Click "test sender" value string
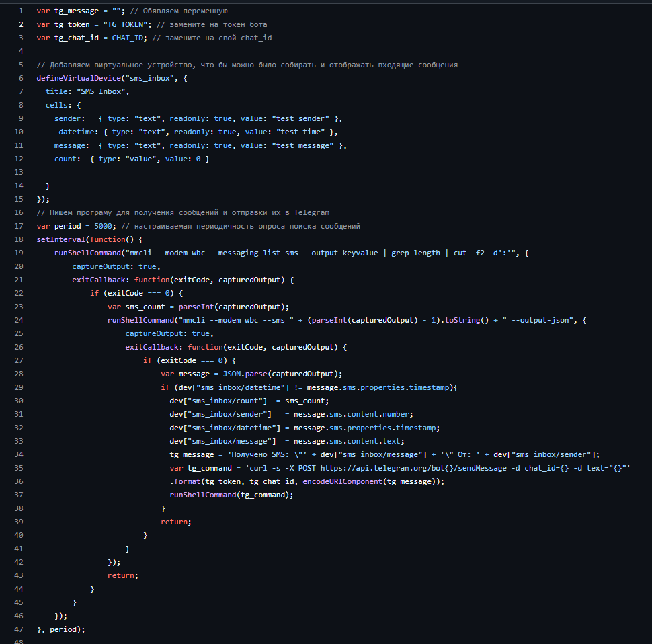The width and height of the screenshot is (652, 644). pos(300,118)
